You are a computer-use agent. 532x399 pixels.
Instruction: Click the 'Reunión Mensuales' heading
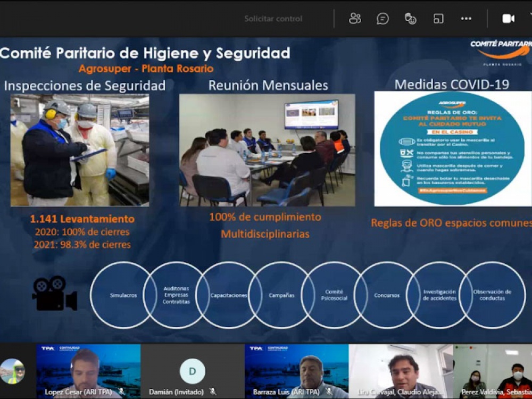[x=268, y=86]
